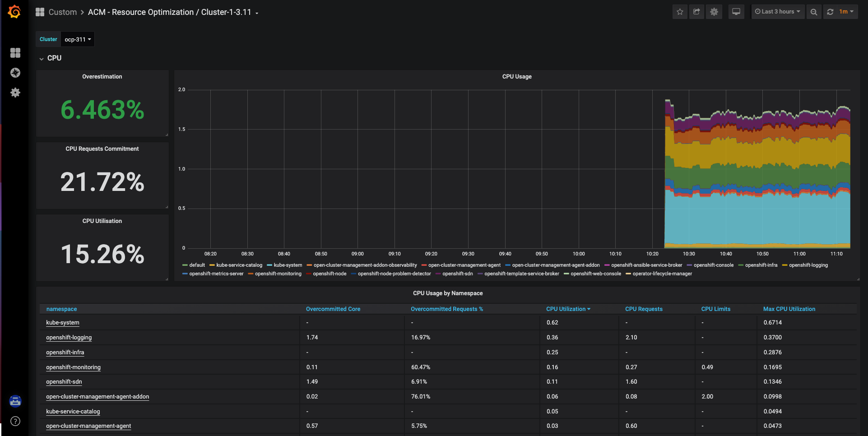Toggle openshift-metrics-server legend series
868x436 pixels.
(x=216, y=274)
